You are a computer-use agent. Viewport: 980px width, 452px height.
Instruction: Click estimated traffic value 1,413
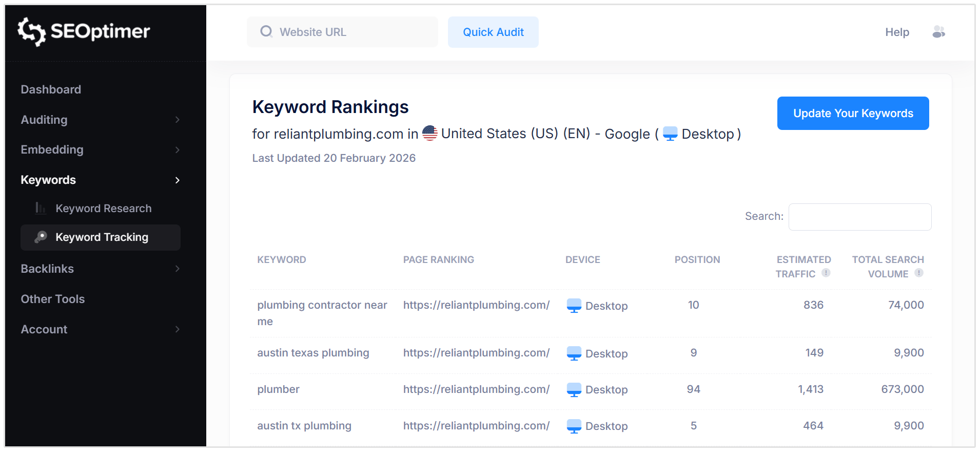[x=811, y=389]
